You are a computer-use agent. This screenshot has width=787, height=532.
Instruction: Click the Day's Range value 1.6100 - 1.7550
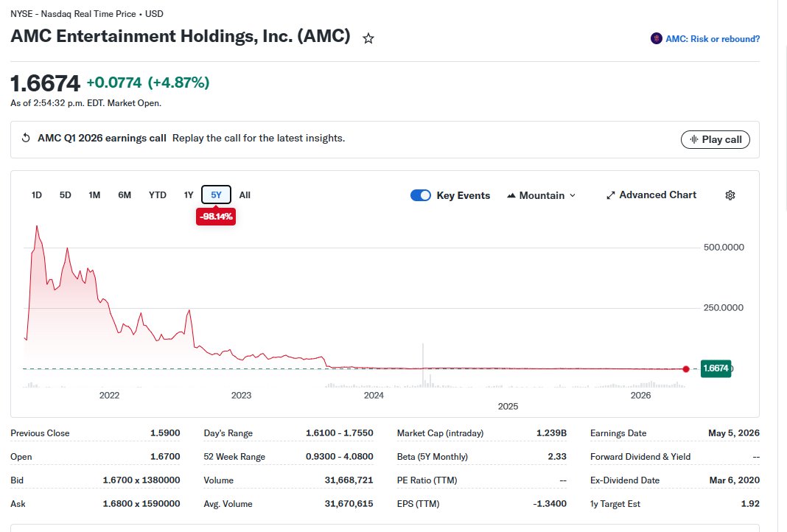coord(340,433)
